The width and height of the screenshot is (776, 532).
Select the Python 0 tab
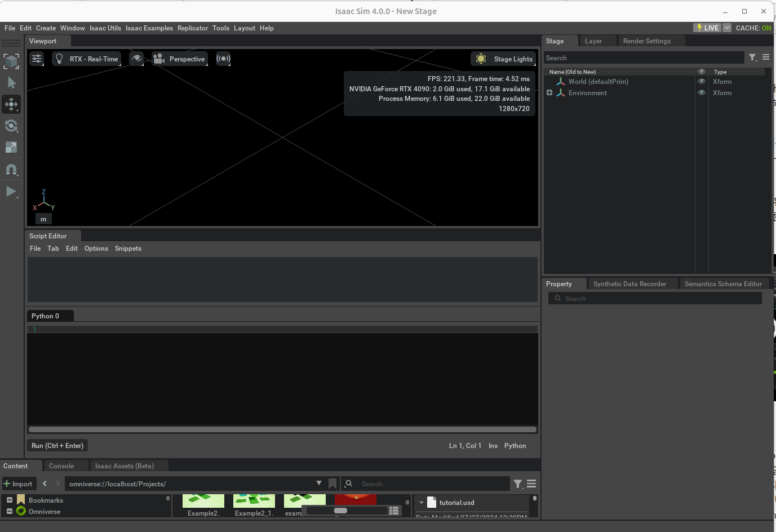click(50, 316)
